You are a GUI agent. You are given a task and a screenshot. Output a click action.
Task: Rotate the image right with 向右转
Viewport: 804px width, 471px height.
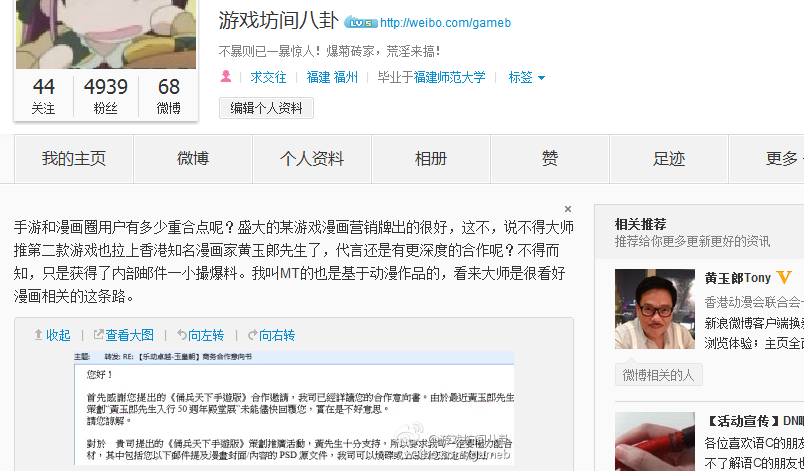(271, 335)
